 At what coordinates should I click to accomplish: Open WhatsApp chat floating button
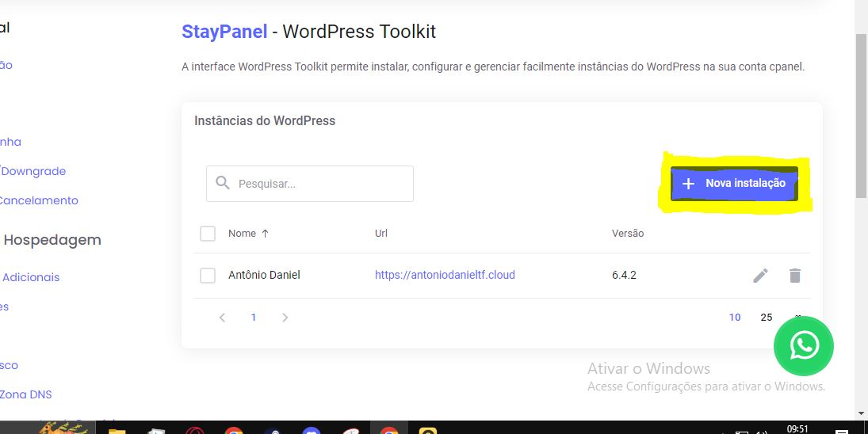pyautogui.click(x=803, y=346)
